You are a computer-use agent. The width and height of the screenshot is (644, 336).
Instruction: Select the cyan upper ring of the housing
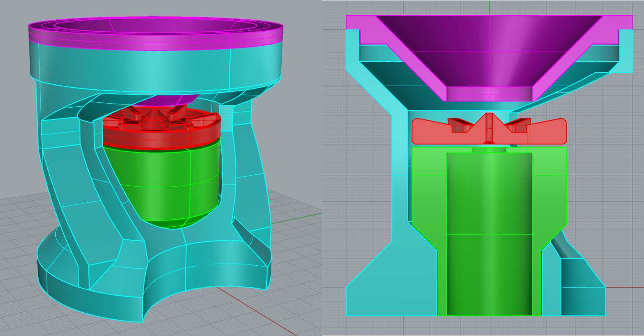pyautogui.click(x=155, y=66)
